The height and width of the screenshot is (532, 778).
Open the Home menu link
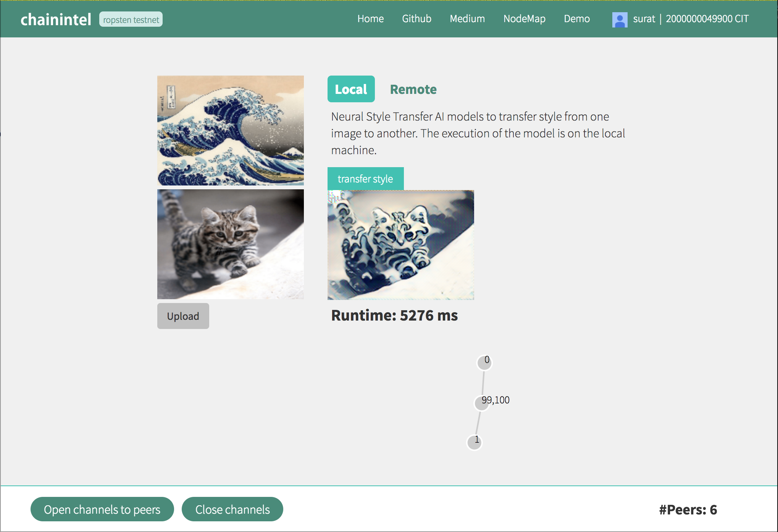click(370, 19)
